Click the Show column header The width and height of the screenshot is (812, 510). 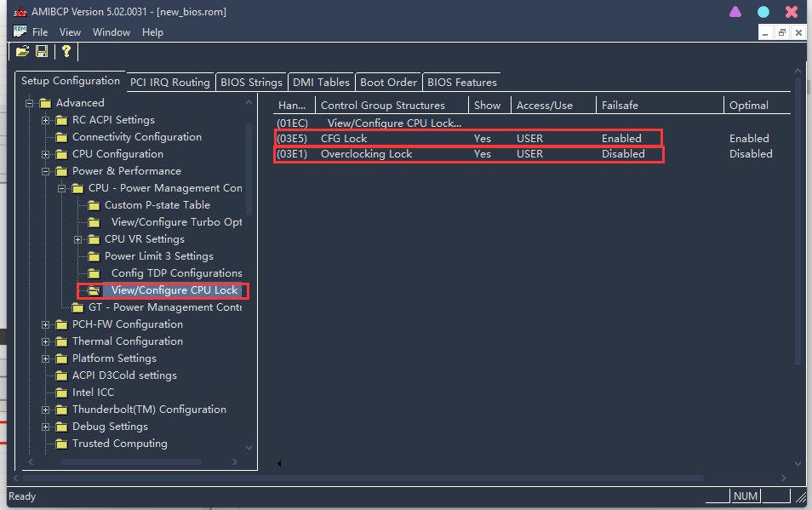pyautogui.click(x=489, y=105)
